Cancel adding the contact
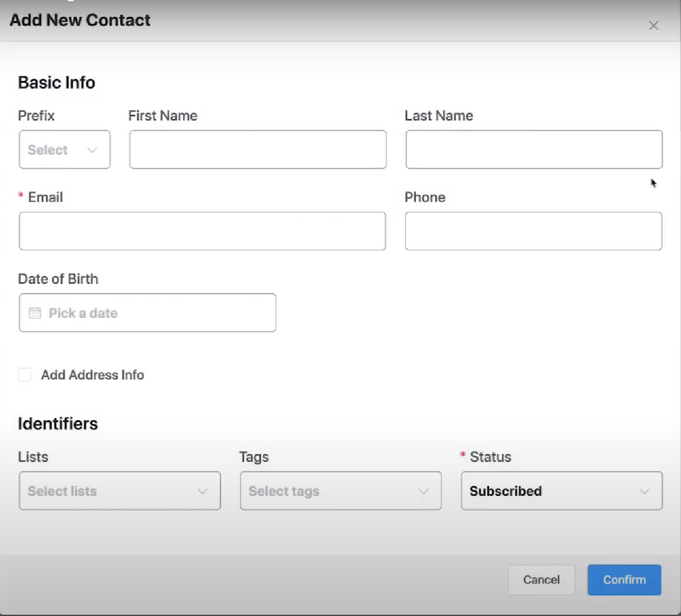 [x=541, y=579]
